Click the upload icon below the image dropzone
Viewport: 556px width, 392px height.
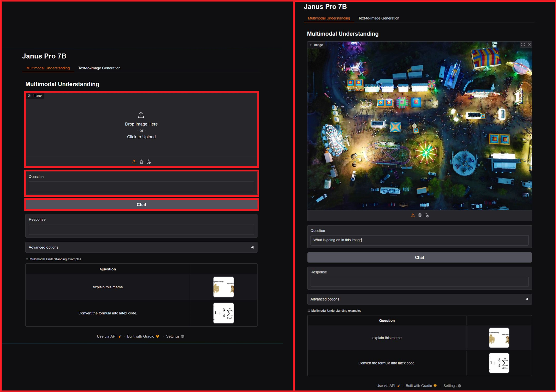pyautogui.click(x=134, y=161)
